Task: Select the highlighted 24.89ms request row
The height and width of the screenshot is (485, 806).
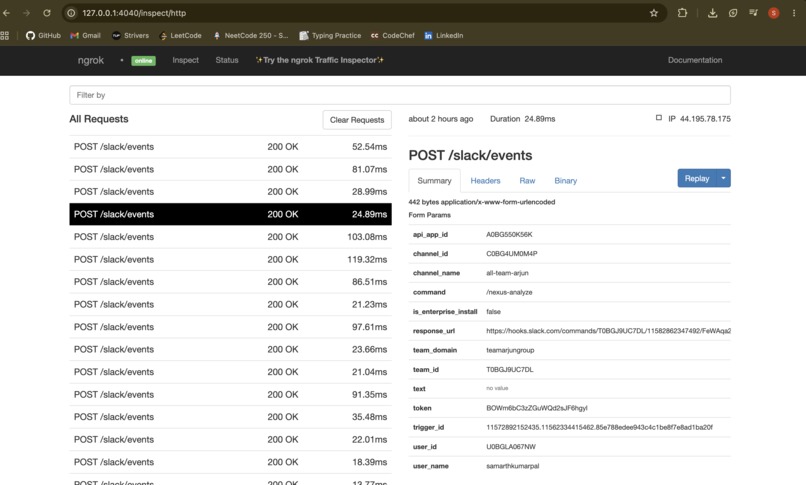Action: [230, 214]
